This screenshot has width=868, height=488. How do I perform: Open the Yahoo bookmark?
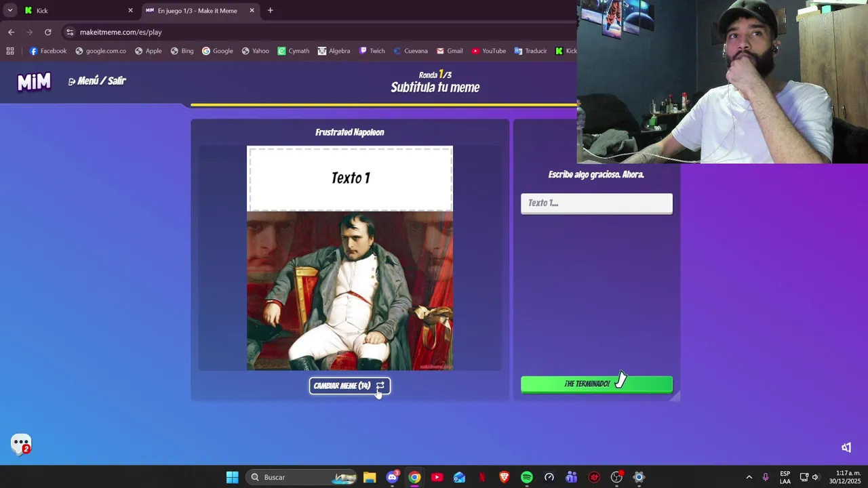(255, 51)
